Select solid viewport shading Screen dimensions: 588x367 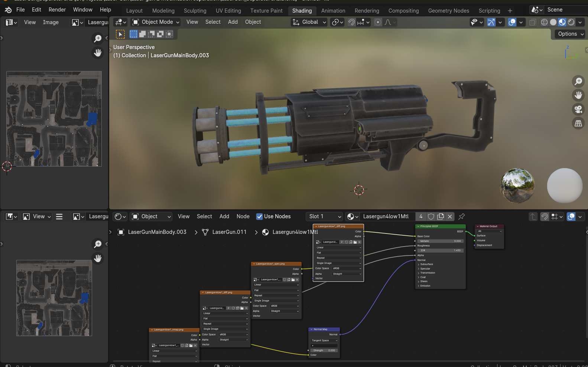pos(553,22)
